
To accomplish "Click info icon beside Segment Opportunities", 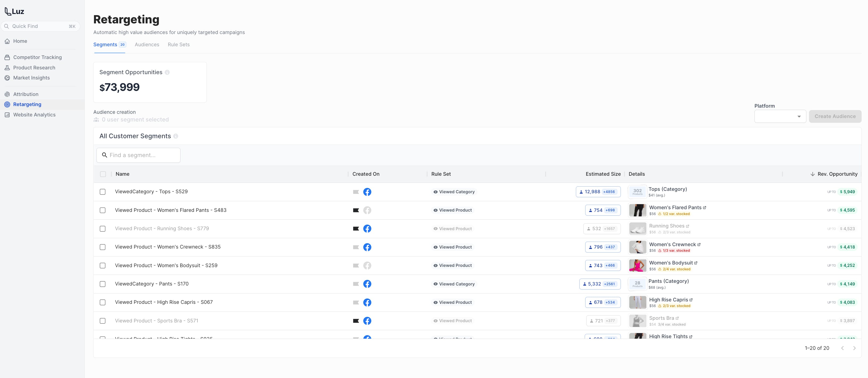I will (x=167, y=72).
